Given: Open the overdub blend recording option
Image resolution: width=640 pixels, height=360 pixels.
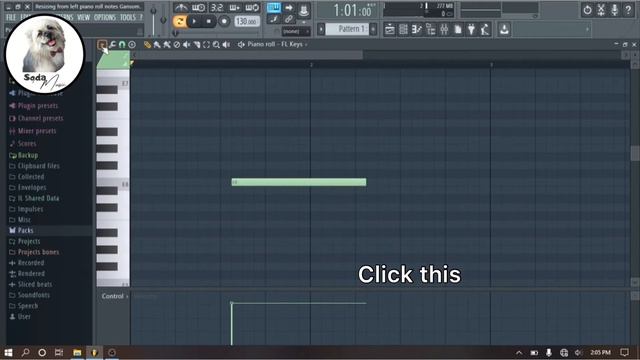Looking at the screenshot, I should 234,8.
